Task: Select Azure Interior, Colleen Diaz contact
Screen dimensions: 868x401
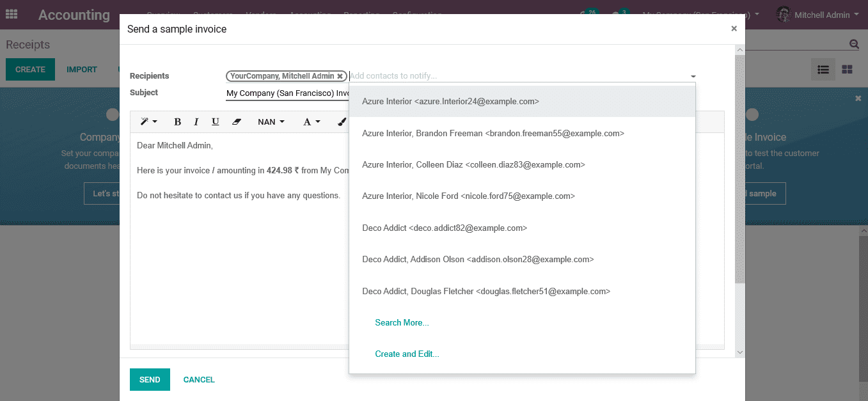Action: point(522,164)
